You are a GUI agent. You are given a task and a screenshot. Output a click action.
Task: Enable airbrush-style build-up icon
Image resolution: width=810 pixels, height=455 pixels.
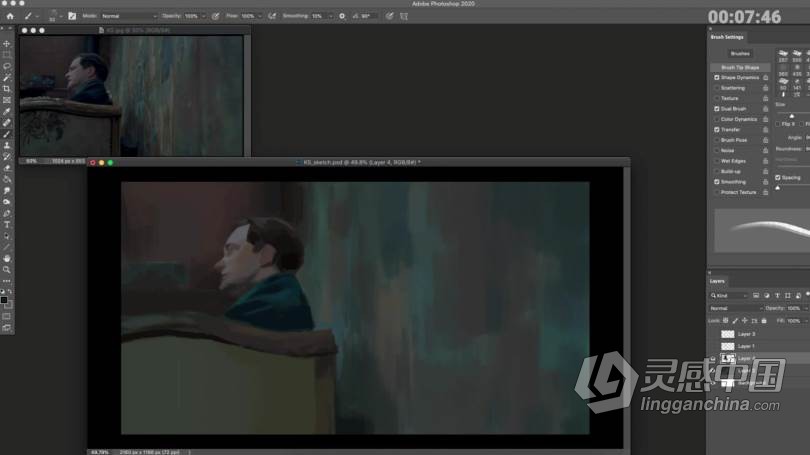click(272, 16)
